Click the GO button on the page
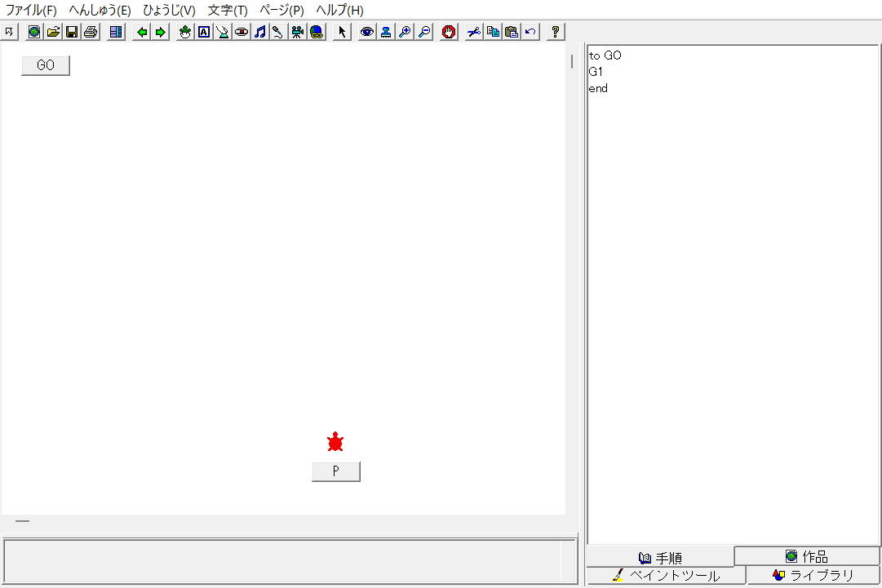Viewport: 882px width, 588px height. click(x=46, y=65)
